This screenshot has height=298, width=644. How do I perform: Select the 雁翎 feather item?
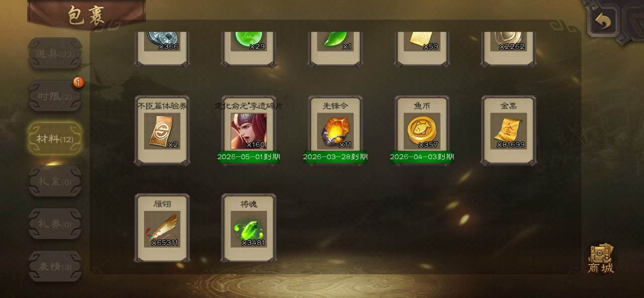(162, 228)
